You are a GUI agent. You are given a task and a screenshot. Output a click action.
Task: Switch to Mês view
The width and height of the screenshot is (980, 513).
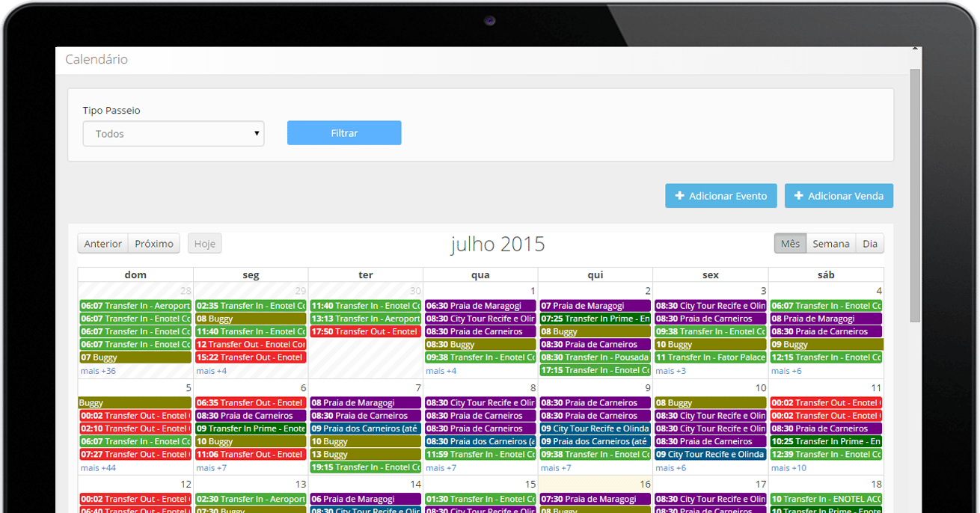coord(790,244)
